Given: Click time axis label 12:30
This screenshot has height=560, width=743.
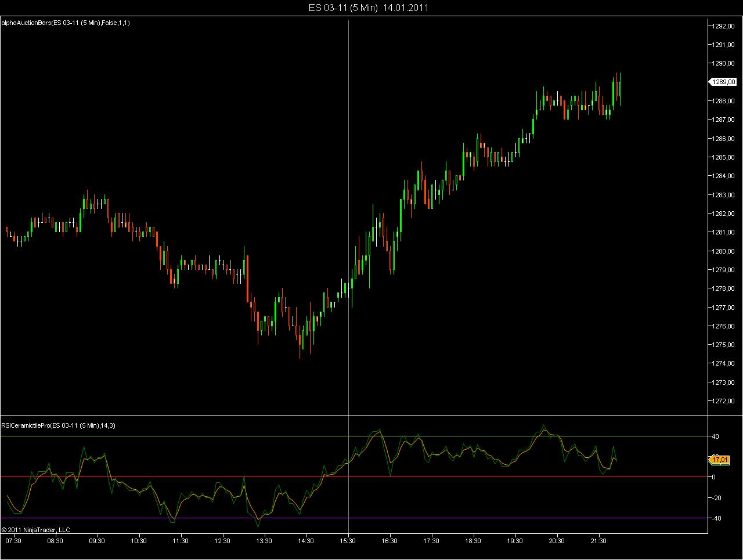Looking at the screenshot, I should [x=222, y=541].
